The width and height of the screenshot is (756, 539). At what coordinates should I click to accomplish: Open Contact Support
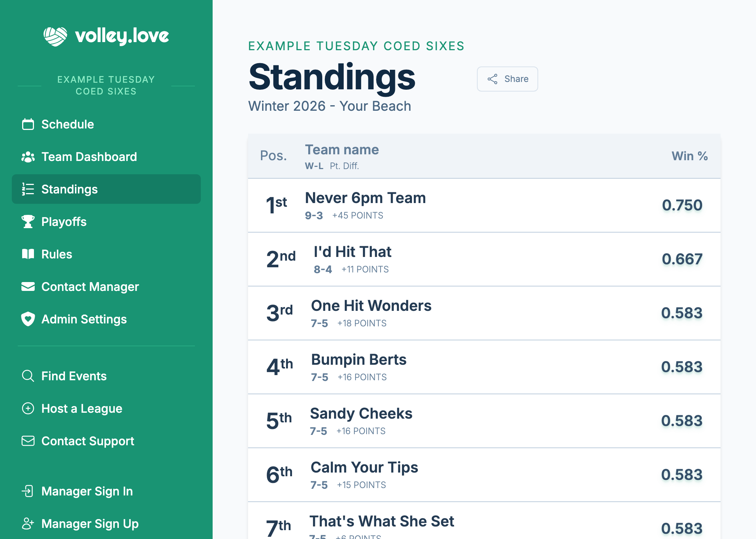point(88,441)
